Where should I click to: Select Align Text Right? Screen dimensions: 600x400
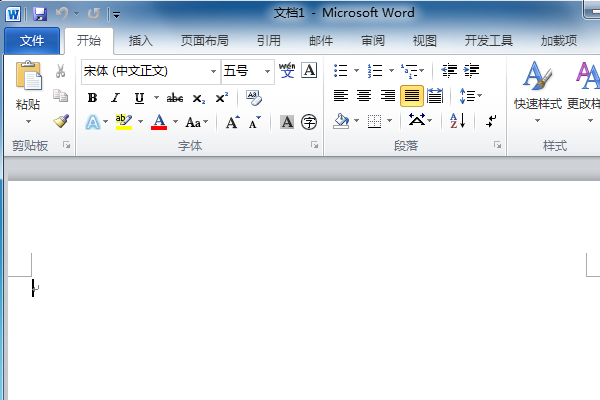(x=388, y=96)
